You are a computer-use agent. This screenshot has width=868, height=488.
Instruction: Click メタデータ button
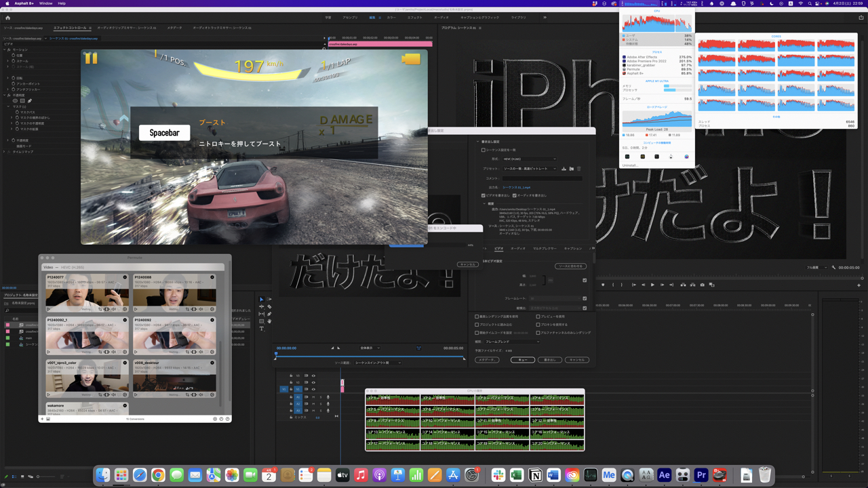487,360
